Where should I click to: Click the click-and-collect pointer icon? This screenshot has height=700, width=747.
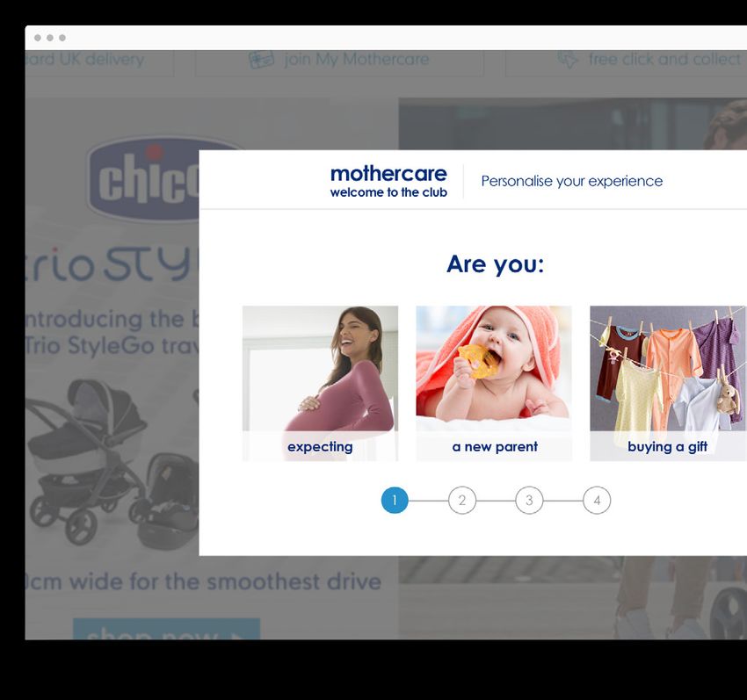(568, 60)
